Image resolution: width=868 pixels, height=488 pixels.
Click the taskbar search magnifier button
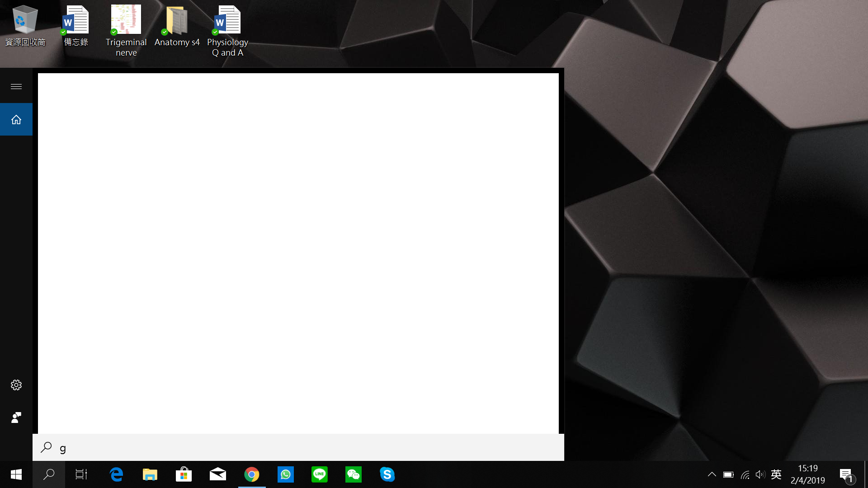[x=49, y=474]
